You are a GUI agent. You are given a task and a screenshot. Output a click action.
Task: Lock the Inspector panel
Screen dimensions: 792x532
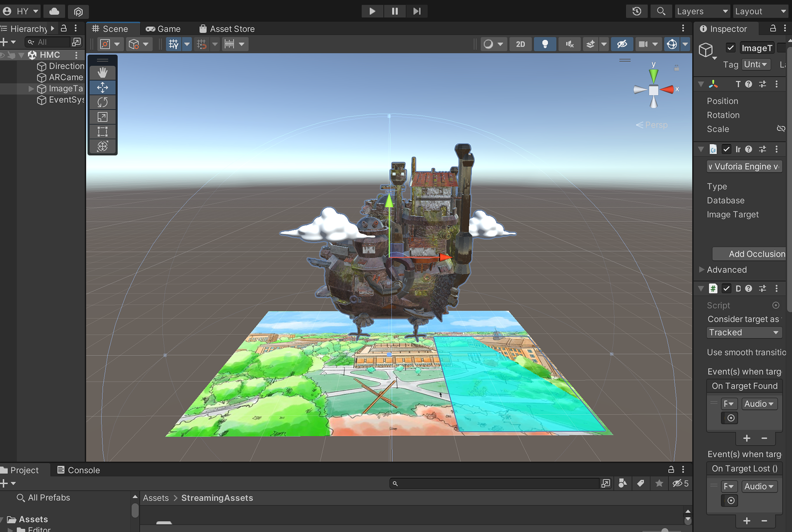click(x=773, y=28)
